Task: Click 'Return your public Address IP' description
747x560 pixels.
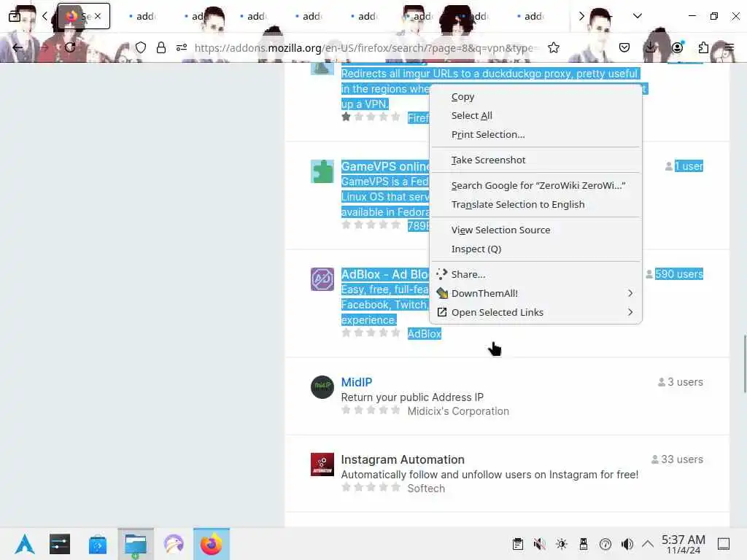Action: (x=412, y=397)
